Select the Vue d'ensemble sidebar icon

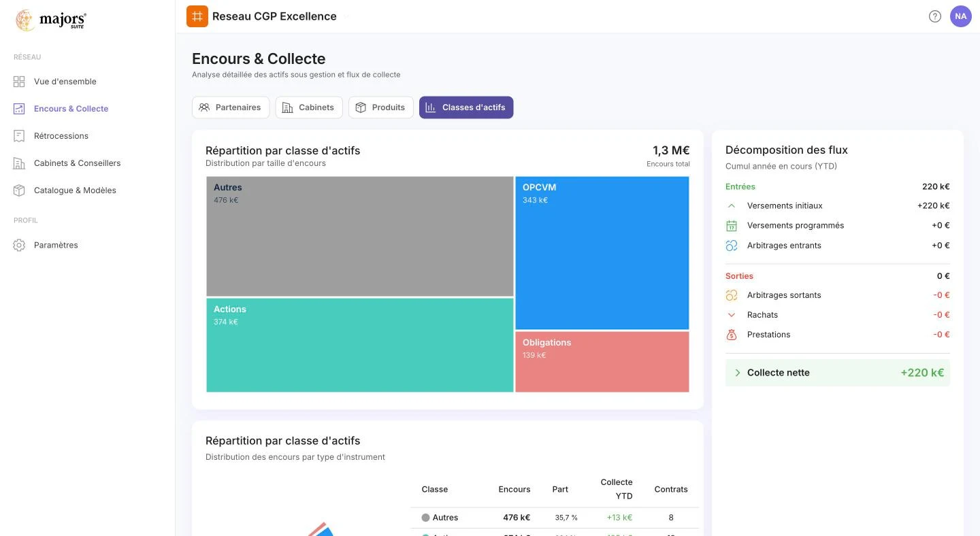click(19, 82)
